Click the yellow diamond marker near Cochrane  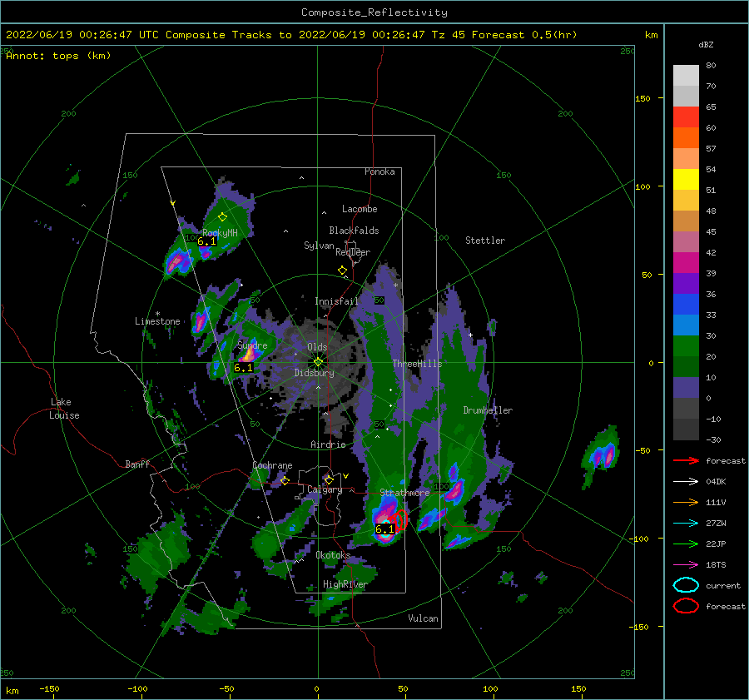(x=285, y=481)
